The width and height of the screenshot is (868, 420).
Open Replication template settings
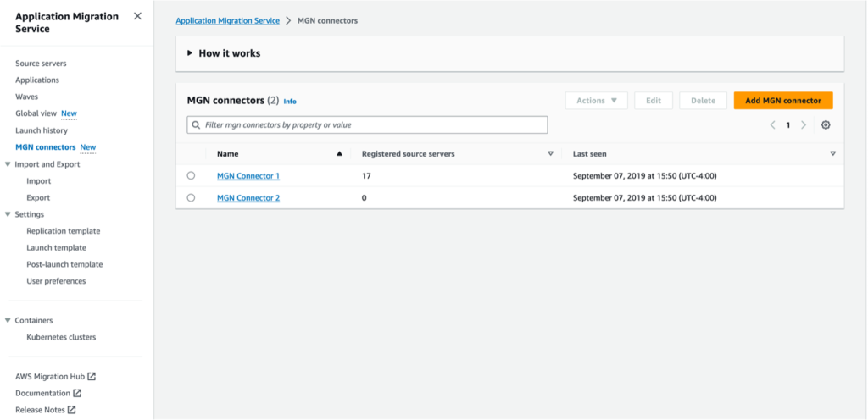coord(63,231)
